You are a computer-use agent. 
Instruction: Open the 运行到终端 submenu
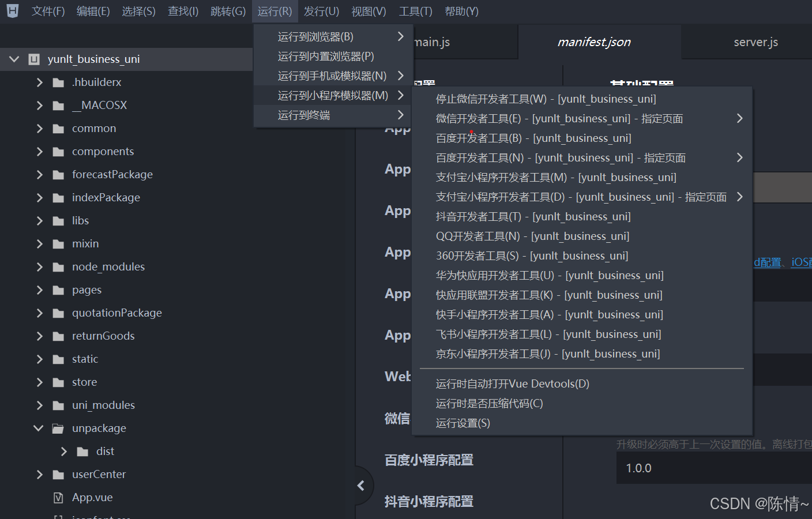pos(334,115)
